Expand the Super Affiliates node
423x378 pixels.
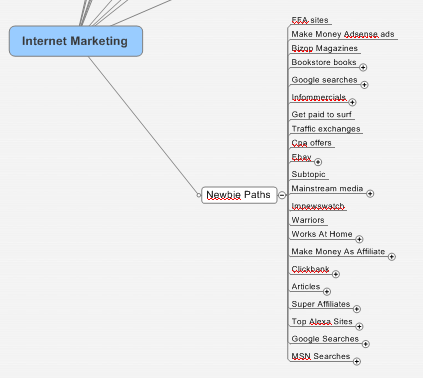coord(357,309)
